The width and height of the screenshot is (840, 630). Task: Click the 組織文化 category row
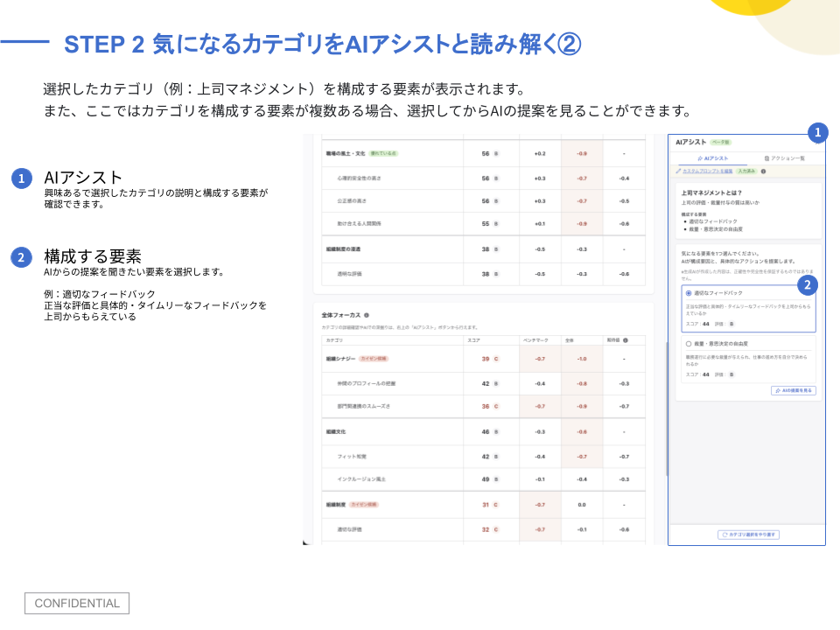coord(483,432)
